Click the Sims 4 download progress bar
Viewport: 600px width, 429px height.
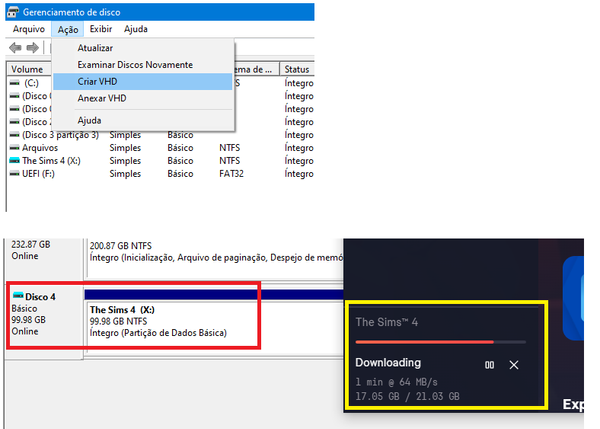click(x=440, y=342)
